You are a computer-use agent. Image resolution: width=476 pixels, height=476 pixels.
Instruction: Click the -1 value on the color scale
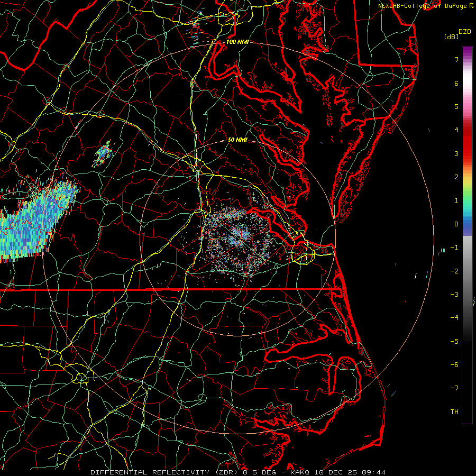pos(454,248)
